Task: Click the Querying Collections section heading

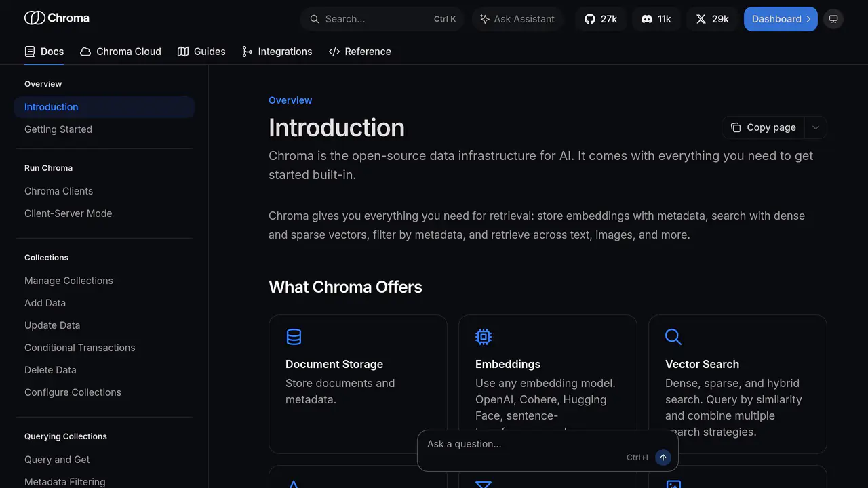Action: 66,436
